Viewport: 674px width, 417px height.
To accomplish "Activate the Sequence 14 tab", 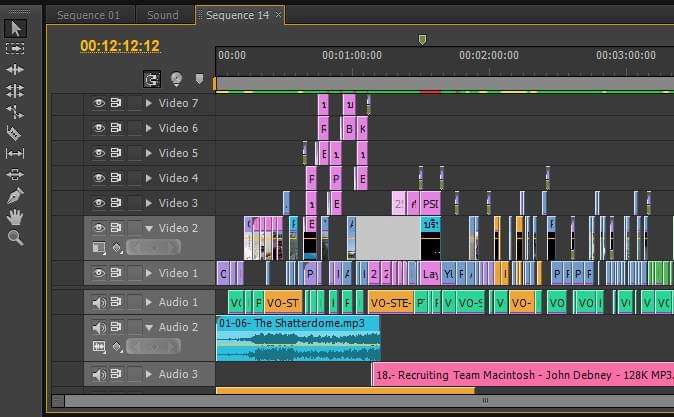I will [237, 15].
